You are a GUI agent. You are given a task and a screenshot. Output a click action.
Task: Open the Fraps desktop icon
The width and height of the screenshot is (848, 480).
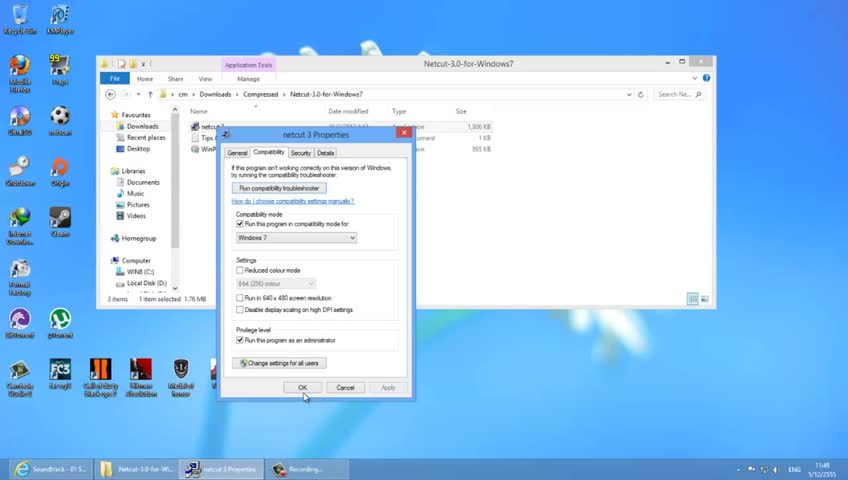(x=60, y=69)
